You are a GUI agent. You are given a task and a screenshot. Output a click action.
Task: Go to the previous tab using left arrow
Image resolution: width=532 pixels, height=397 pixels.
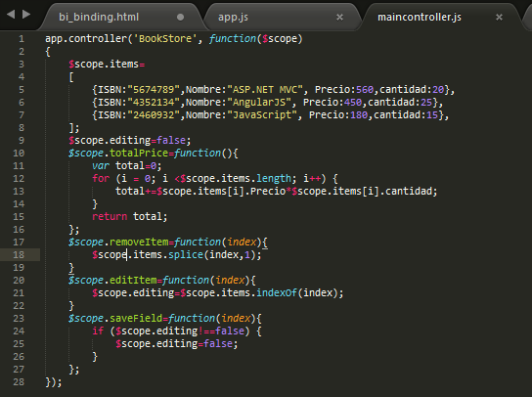pyautogui.click(x=11, y=14)
